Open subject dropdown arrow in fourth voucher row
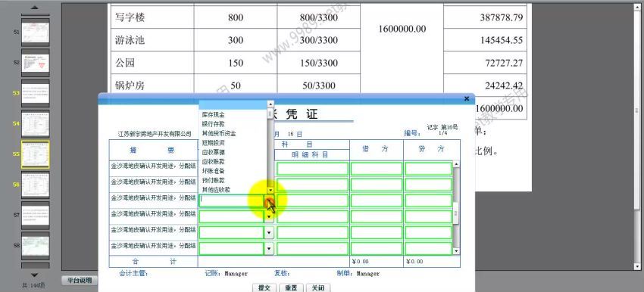This screenshot has height=292, width=644. (x=269, y=217)
